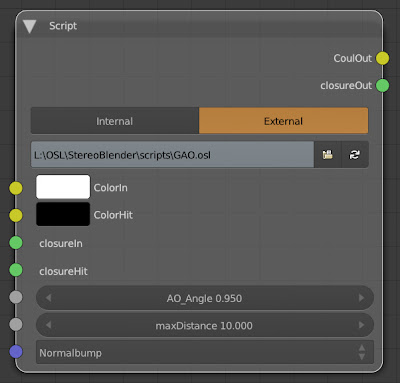The image size is (400, 383).
Task: Select the External script mode
Action: [284, 121]
